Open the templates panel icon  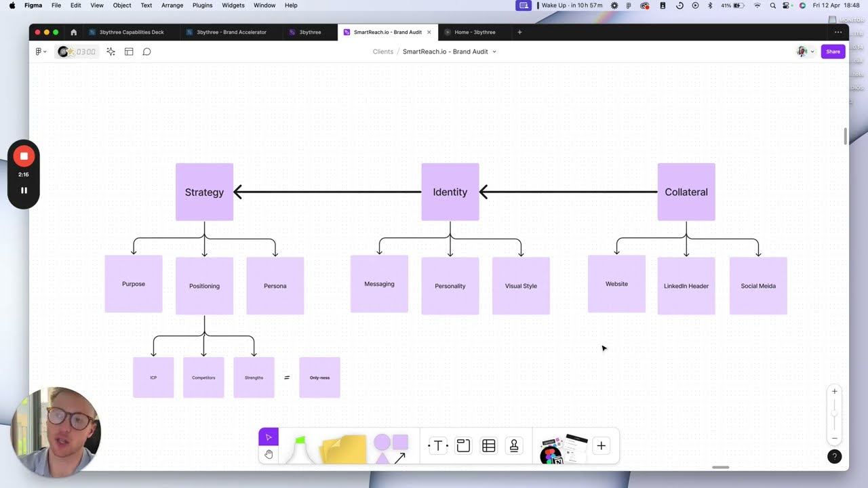(129, 52)
